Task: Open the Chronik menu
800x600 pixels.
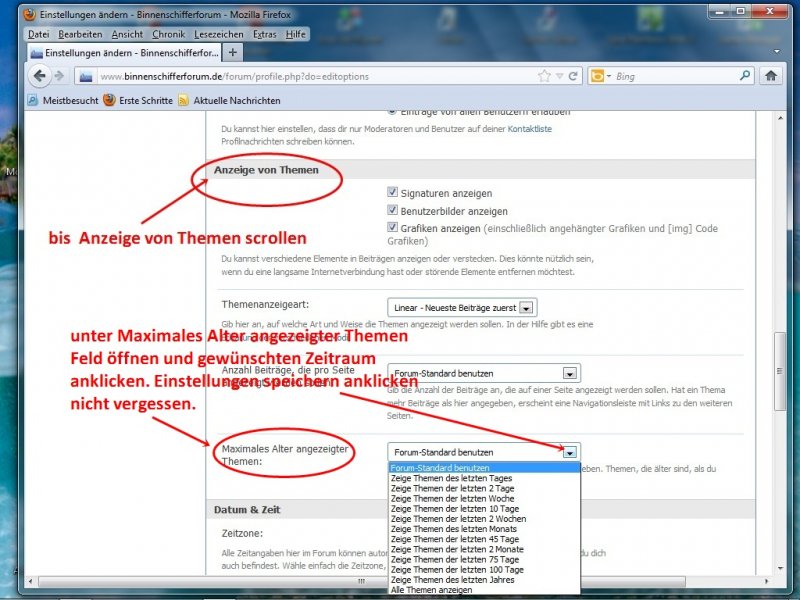Action: (169, 34)
